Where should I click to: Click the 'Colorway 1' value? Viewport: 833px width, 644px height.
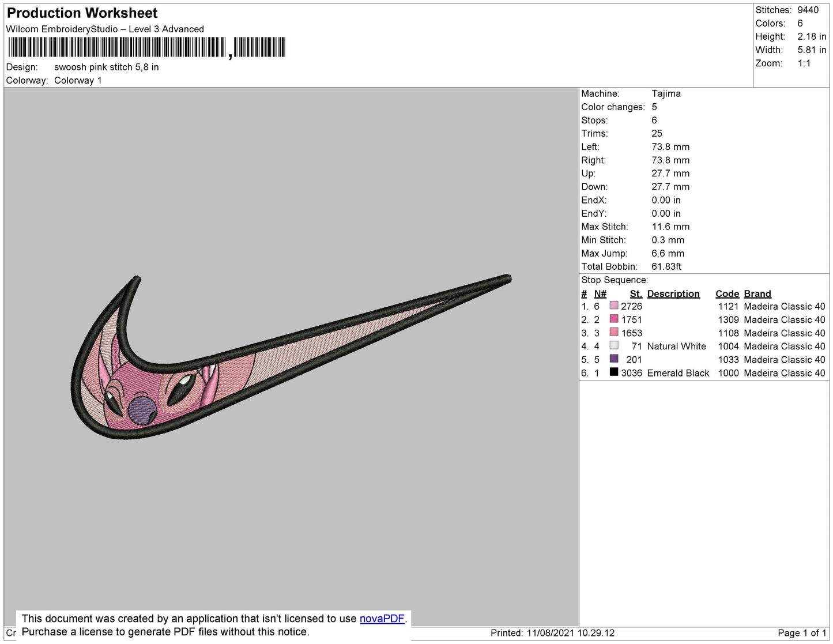78,81
